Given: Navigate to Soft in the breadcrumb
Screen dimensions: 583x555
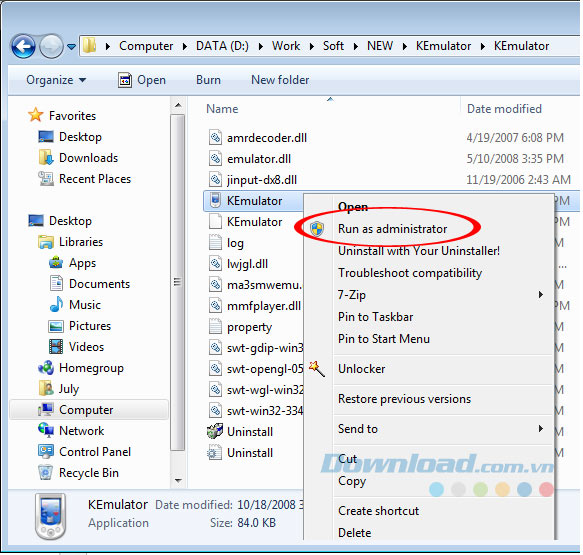Looking at the screenshot, I should click(333, 46).
